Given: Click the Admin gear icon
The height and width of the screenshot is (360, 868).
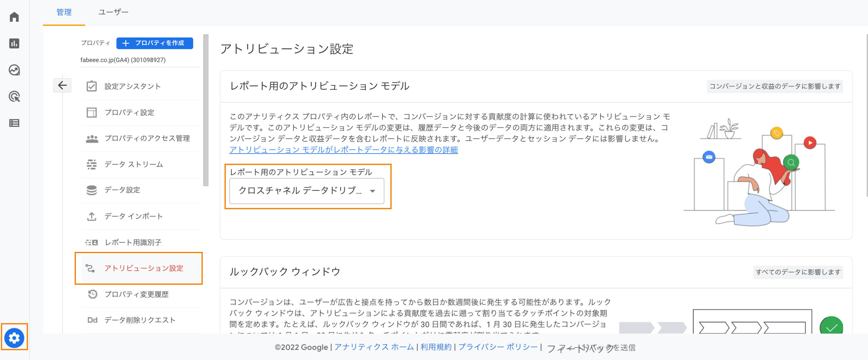Looking at the screenshot, I should pyautogui.click(x=14, y=338).
